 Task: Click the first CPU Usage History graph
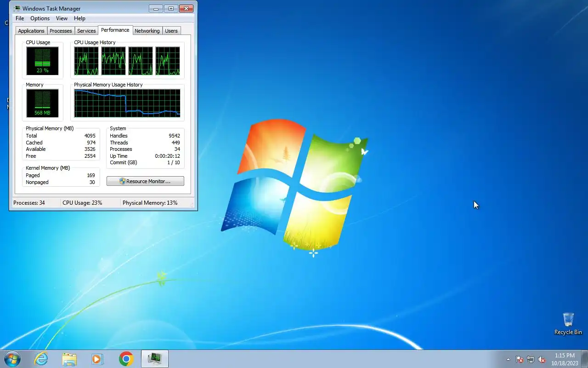(x=86, y=61)
